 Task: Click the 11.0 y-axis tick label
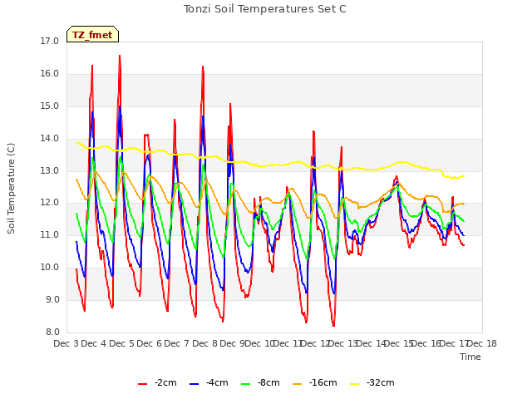[50, 234]
